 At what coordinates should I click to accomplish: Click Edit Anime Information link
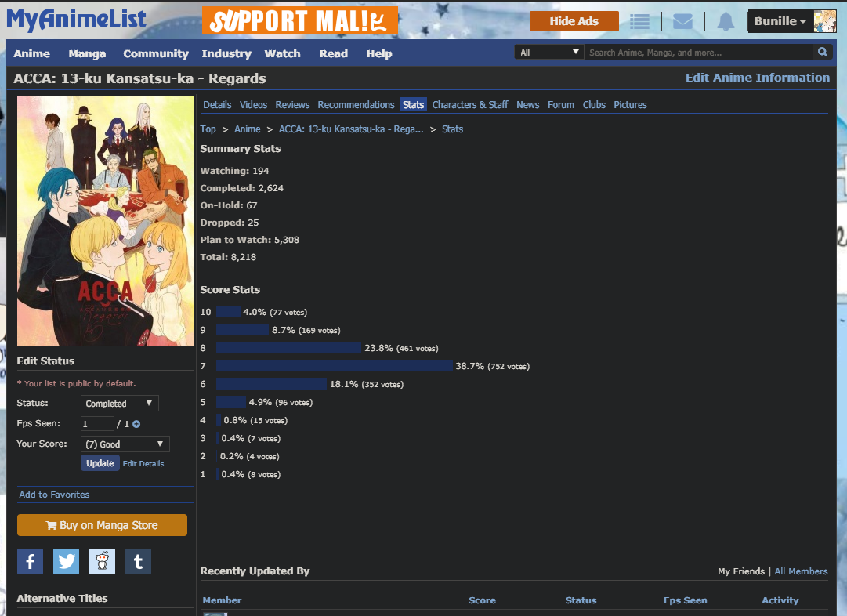click(758, 78)
